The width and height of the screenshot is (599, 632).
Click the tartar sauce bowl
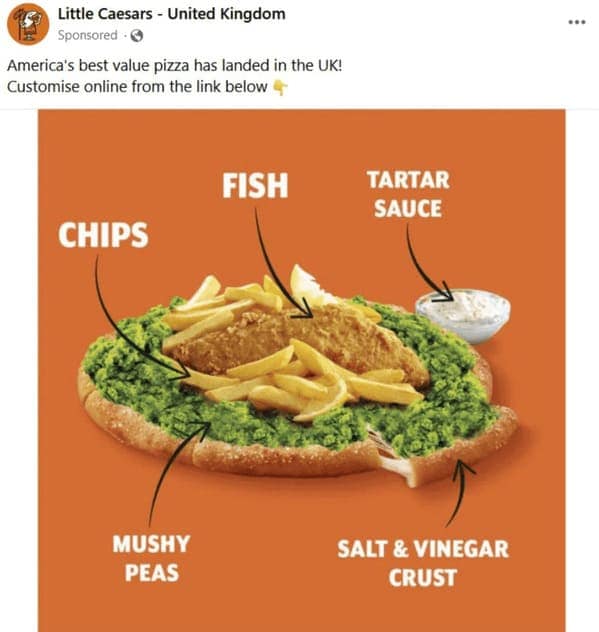click(464, 316)
